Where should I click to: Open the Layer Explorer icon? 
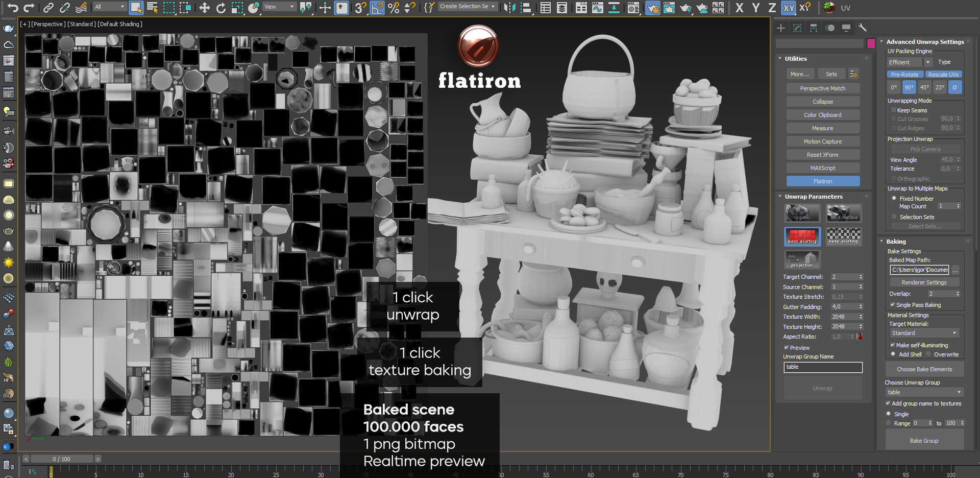tap(562, 7)
